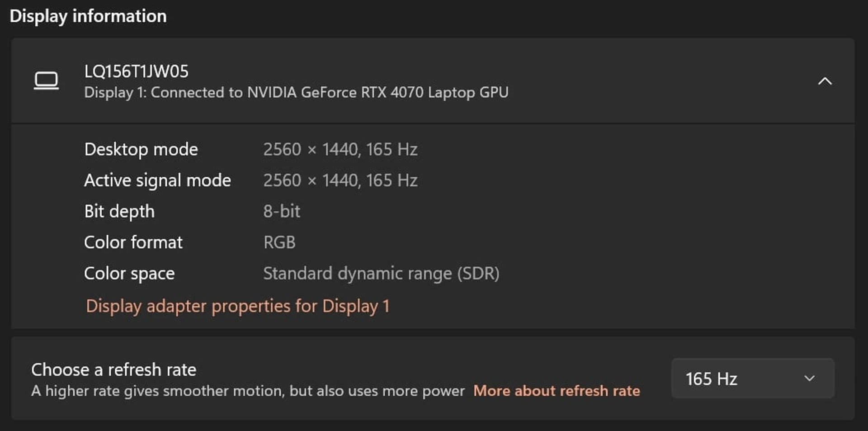Select the LQ156T1JW05 display name
The image size is (868, 431).
136,71
